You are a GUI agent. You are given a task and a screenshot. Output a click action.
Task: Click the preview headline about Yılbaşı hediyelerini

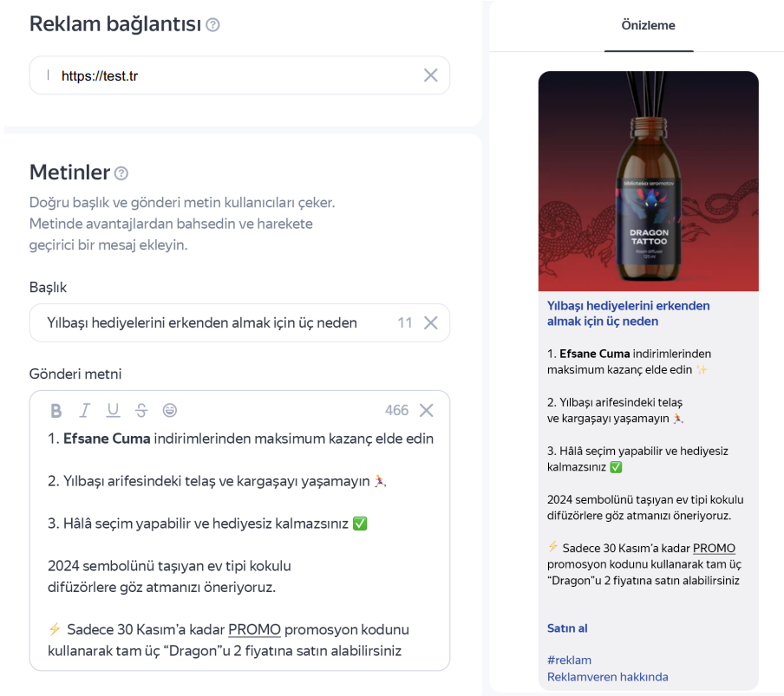click(628, 313)
